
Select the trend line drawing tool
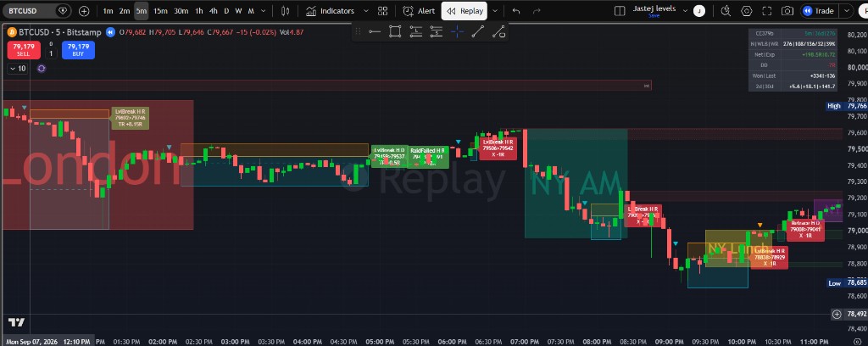click(x=478, y=31)
